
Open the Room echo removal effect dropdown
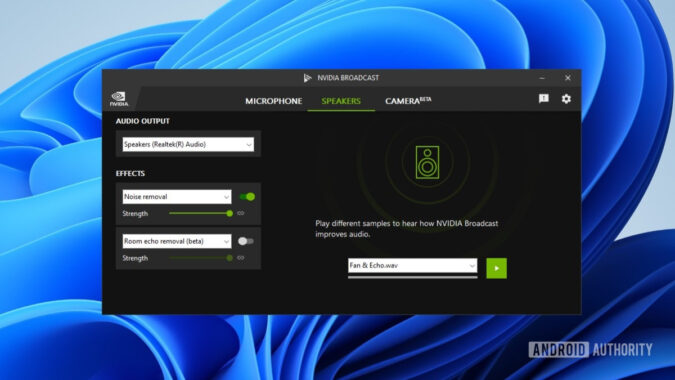[177, 241]
